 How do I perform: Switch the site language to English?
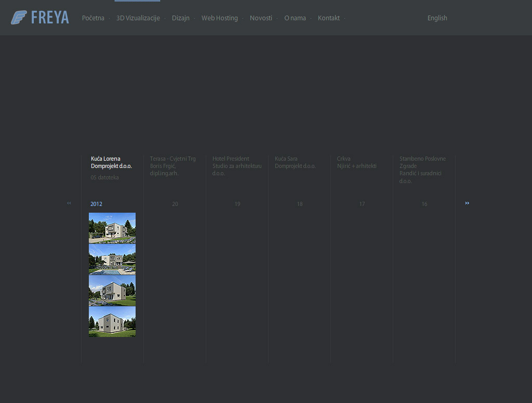pos(437,18)
